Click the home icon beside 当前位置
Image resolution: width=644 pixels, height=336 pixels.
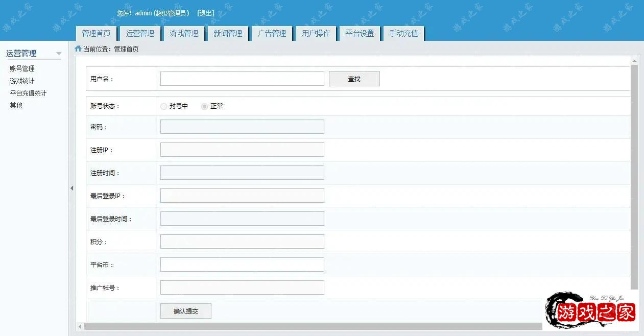coord(78,49)
